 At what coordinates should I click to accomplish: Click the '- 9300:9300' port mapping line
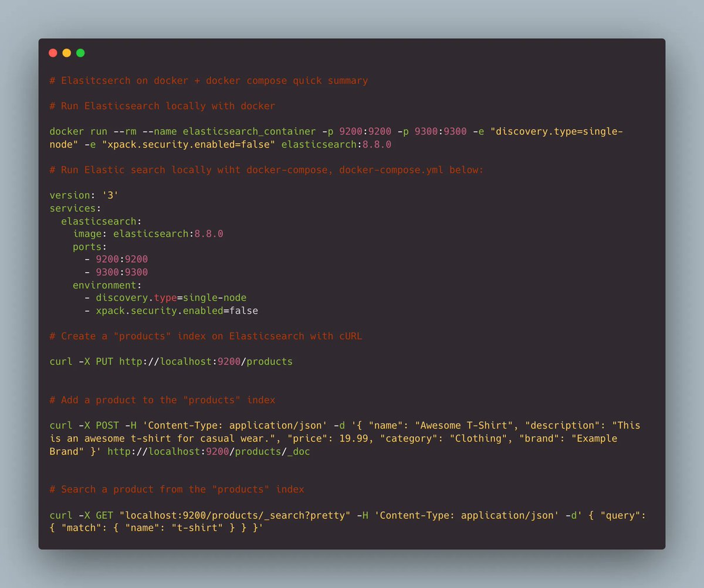pyautogui.click(x=116, y=272)
